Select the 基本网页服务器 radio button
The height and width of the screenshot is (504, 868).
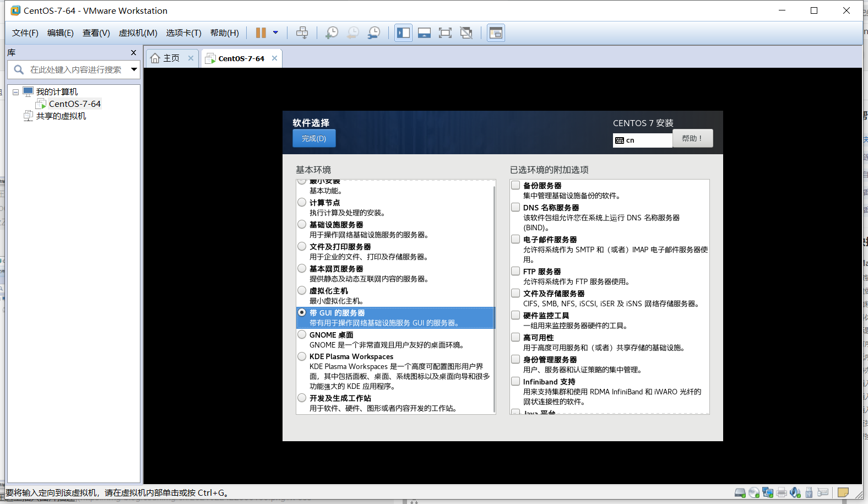coord(302,268)
